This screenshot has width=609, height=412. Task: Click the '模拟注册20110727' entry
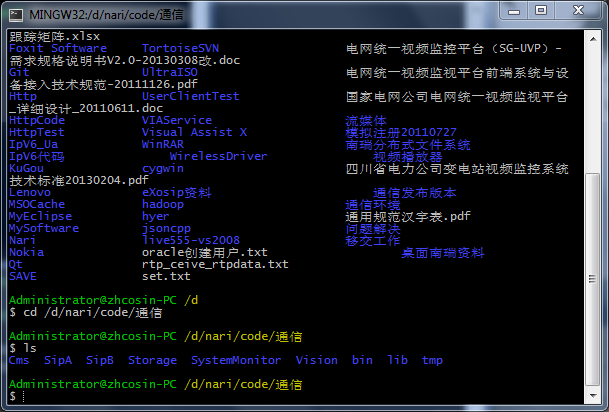click(401, 132)
